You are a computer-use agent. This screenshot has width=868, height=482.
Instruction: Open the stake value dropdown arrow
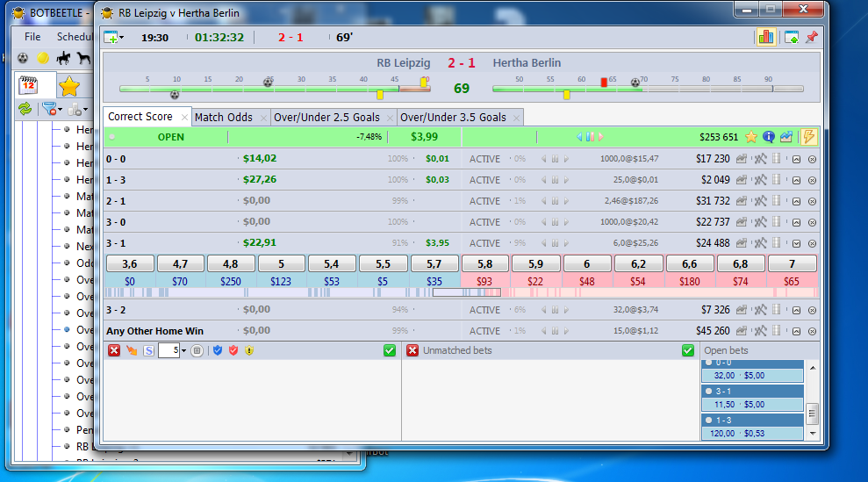click(183, 350)
